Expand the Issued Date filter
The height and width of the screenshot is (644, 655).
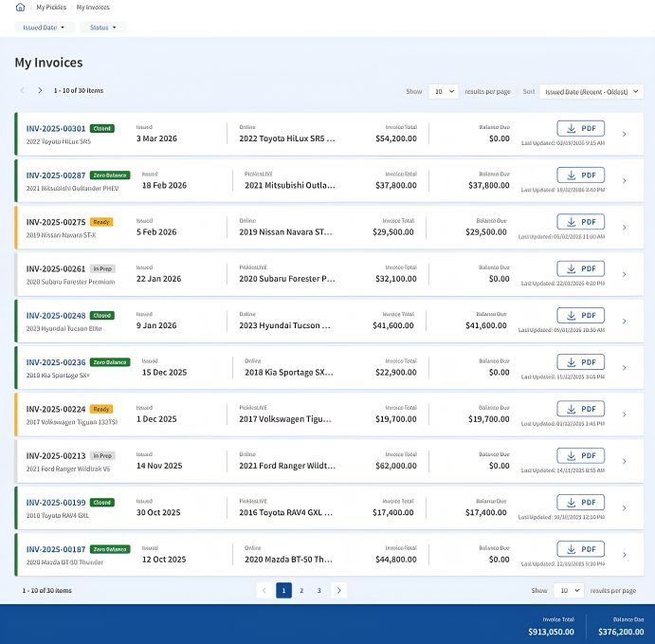click(44, 28)
